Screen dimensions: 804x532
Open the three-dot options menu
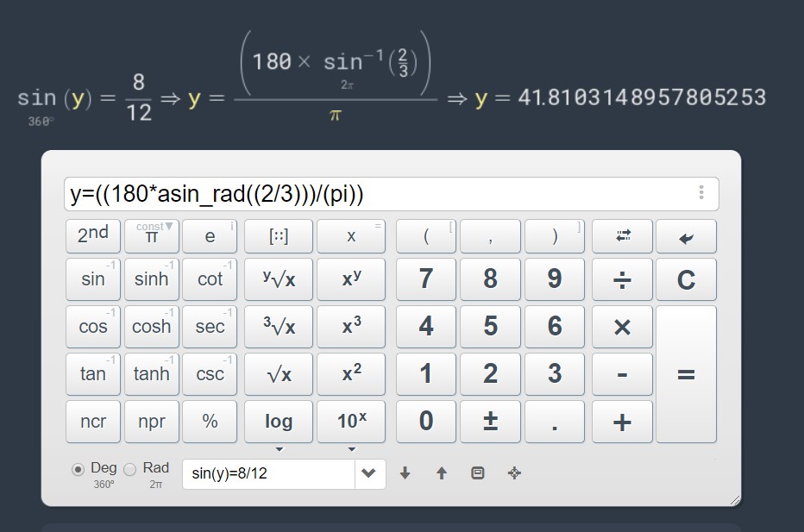click(x=701, y=192)
